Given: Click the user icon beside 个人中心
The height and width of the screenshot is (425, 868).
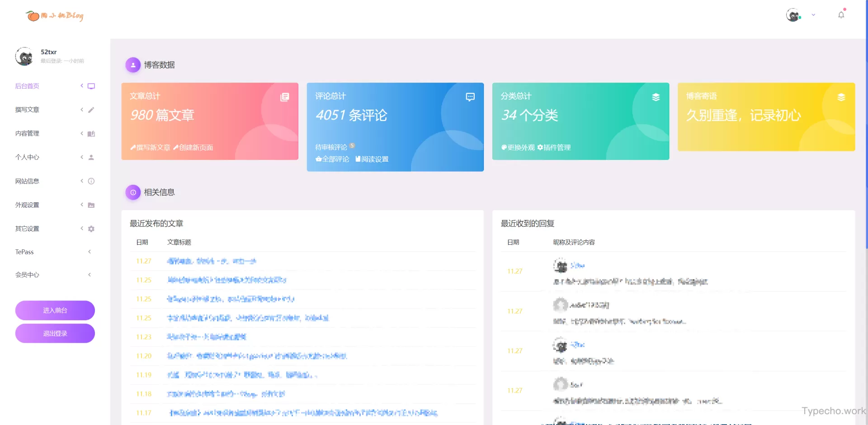Looking at the screenshot, I should (x=91, y=157).
